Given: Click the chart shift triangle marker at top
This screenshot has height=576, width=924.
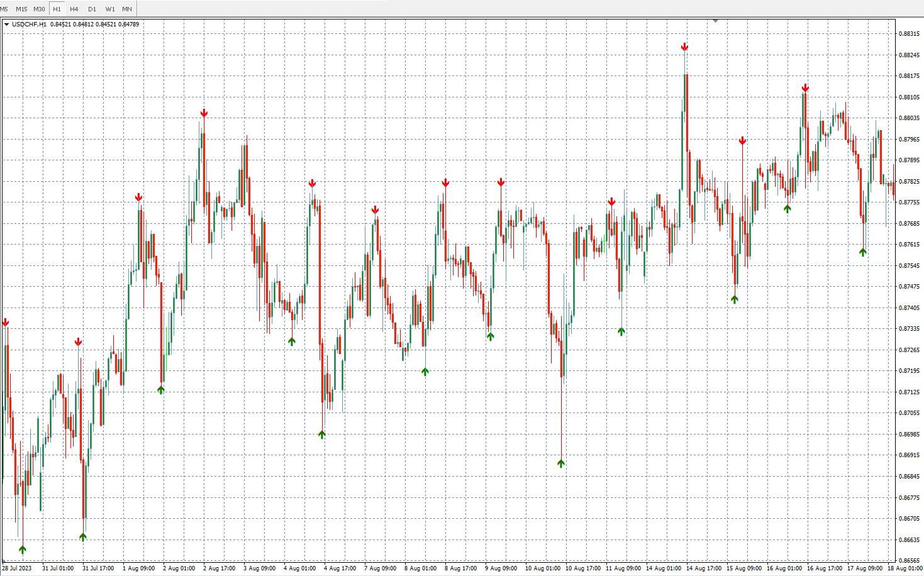Looking at the screenshot, I should [x=715, y=21].
